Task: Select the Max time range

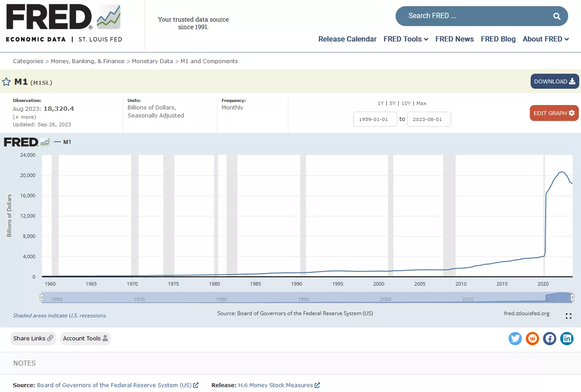Action: coord(421,103)
